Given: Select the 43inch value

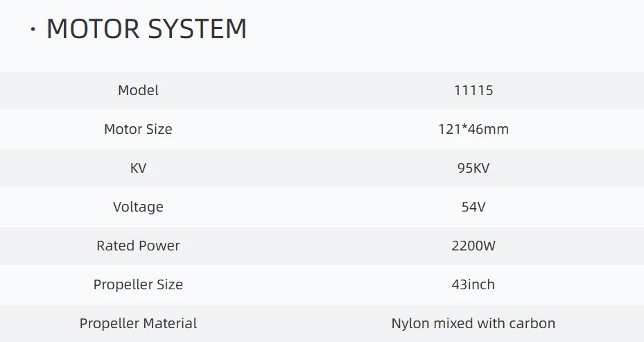Looking at the screenshot, I should pyautogui.click(x=473, y=284).
